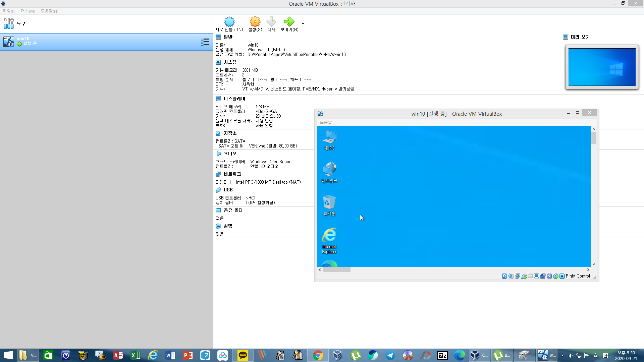Image resolution: width=644 pixels, height=362 pixels.
Task: Open KakaoTalk from the taskbar
Action: [243, 355]
